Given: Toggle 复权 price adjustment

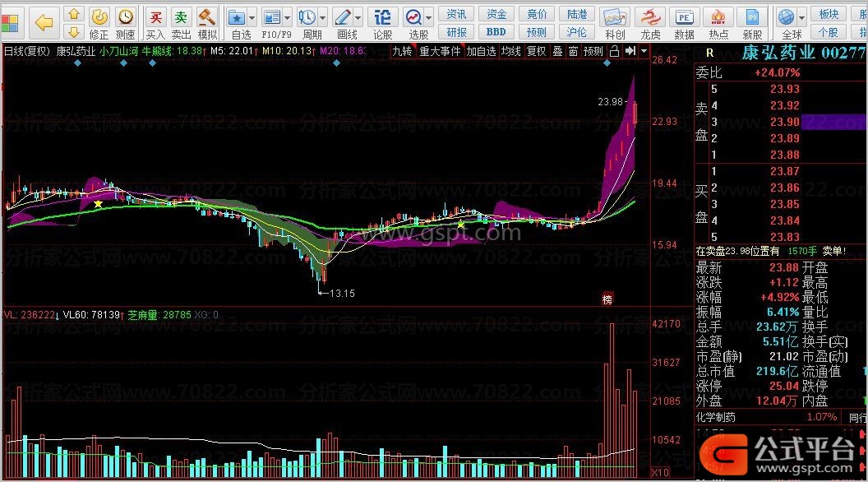Looking at the screenshot, I should point(537,52).
